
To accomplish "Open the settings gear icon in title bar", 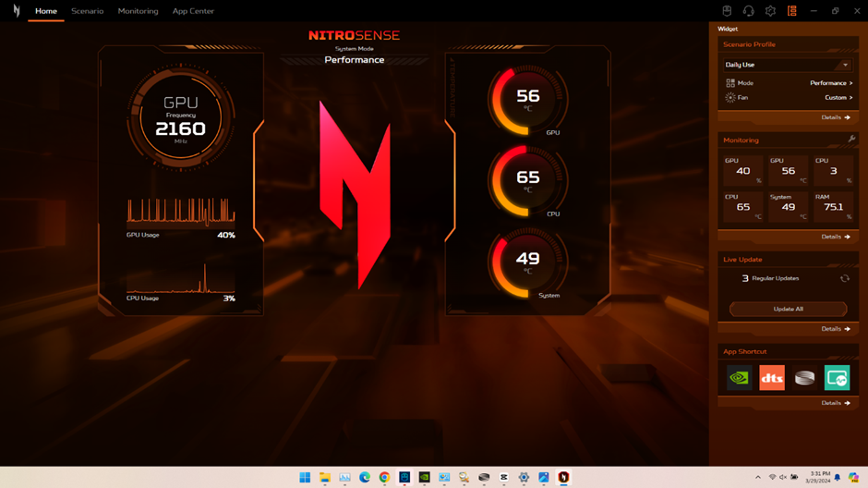I will click(x=770, y=11).
